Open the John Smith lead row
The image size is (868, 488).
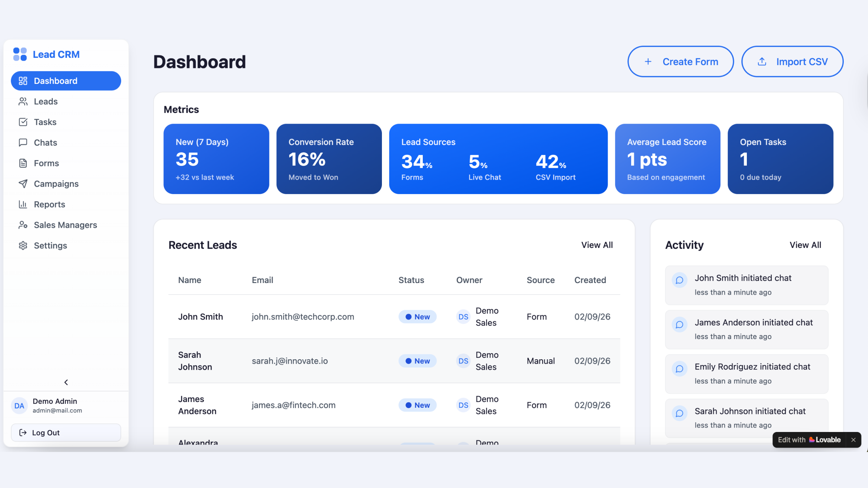click(200, 317)
